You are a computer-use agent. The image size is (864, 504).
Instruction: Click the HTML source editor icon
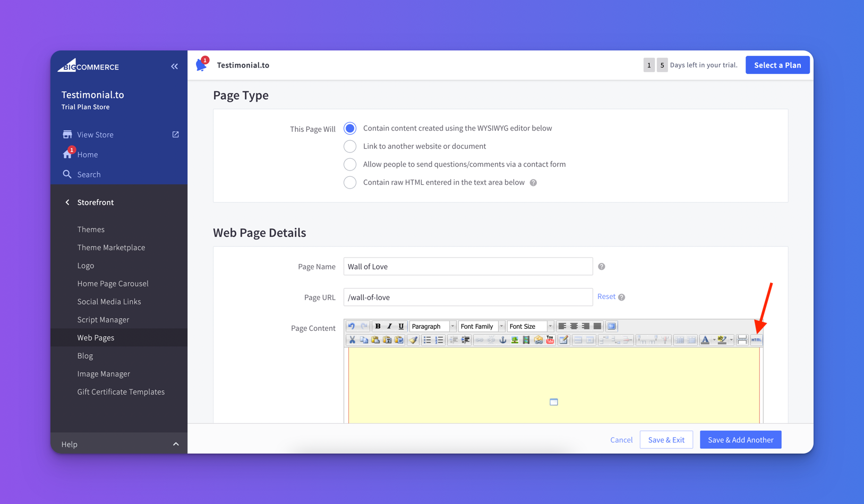click(756, 340)
